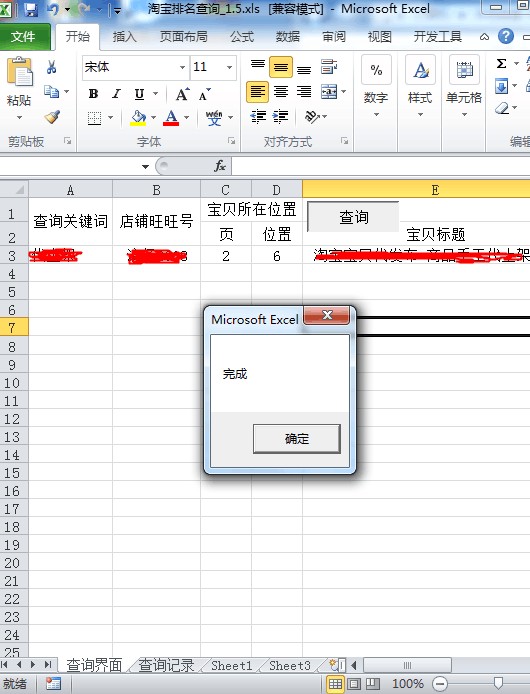Click the Increase Font Size icon
Viewport: 530px width, 694px height.
tap(182, 94)
